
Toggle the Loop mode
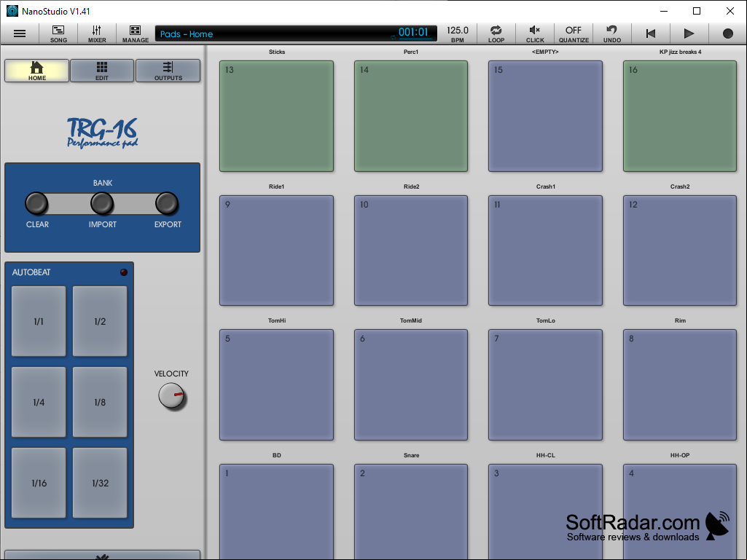pyautogui.click(x=496, y=33)
